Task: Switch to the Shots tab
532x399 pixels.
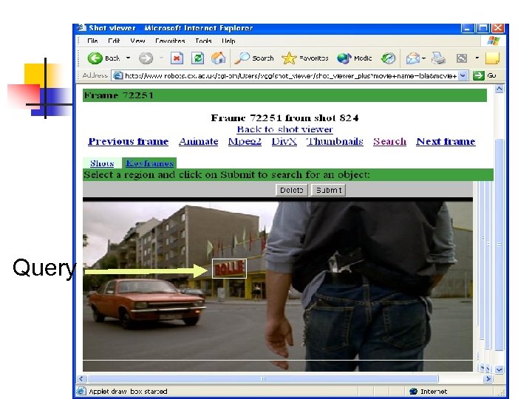Action: click(102, 163)
